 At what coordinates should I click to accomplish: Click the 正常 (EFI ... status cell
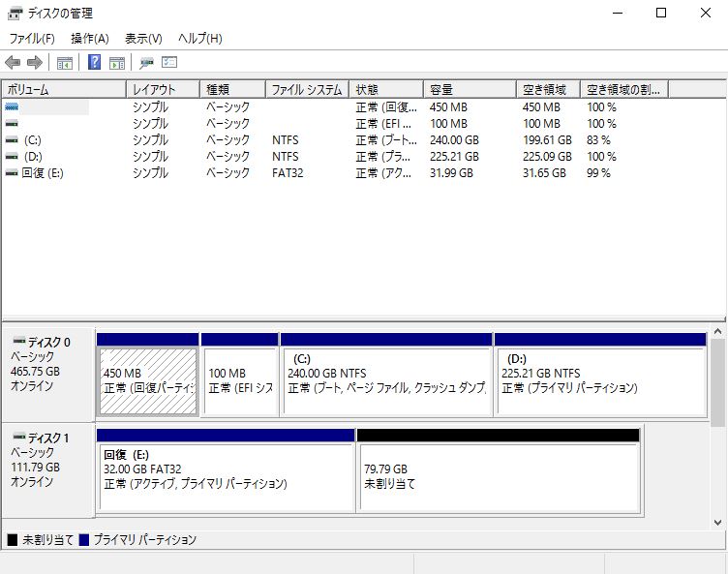[383, 124]
